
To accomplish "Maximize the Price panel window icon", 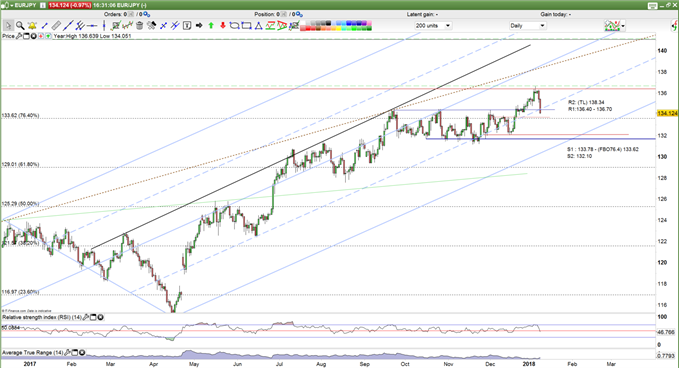I will tap(26, 36).
